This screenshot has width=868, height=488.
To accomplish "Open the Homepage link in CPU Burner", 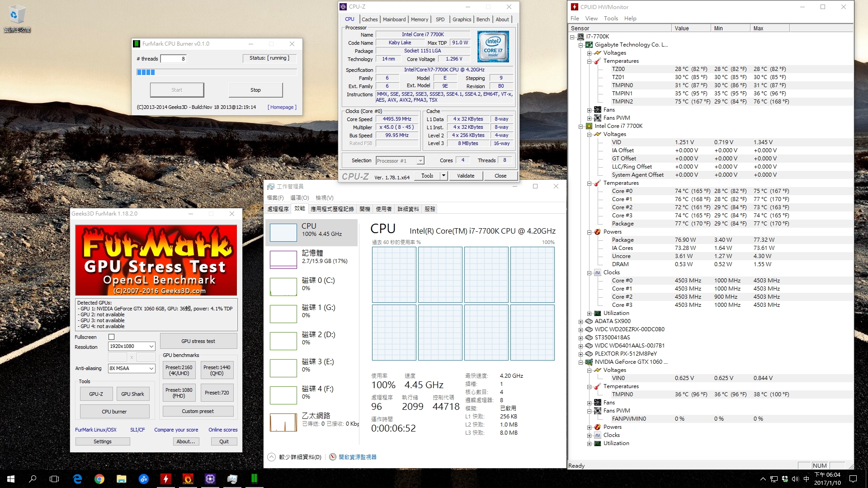I will pos(282,107).
